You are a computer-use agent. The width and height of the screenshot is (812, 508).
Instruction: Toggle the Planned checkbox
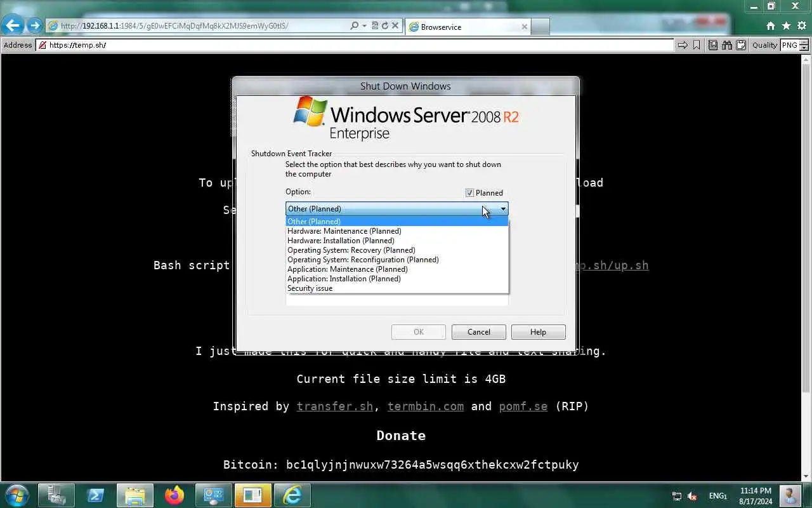(x=469, y=193)
